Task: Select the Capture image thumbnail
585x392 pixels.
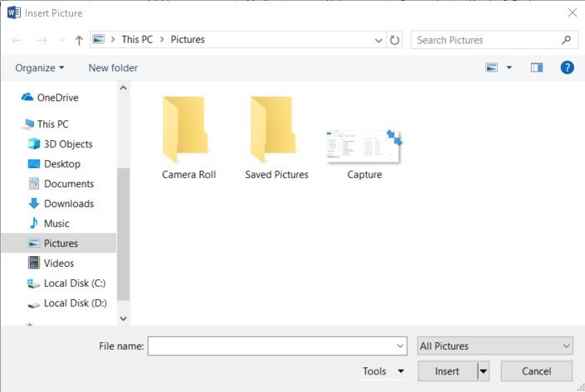Action: 364,155
